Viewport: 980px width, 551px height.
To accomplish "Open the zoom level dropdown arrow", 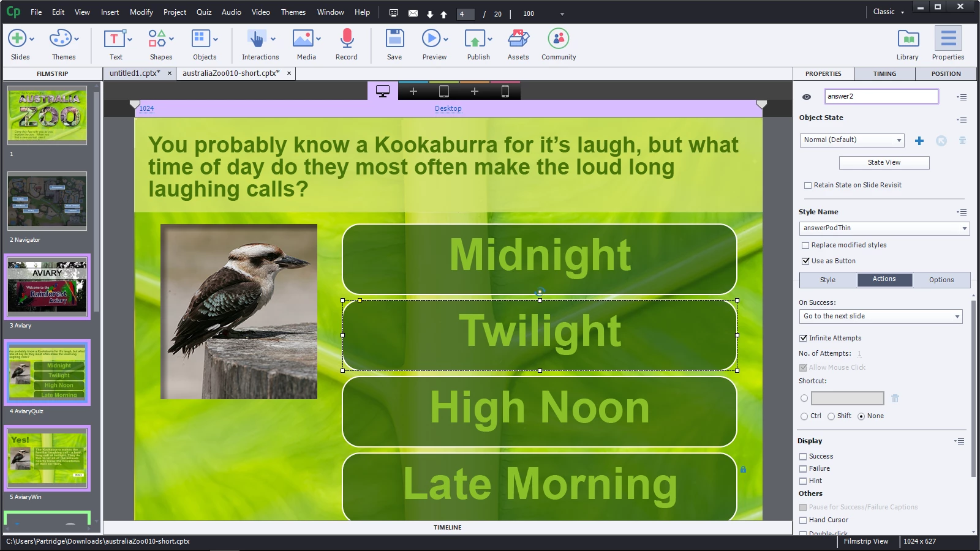I will click(562, 13).
